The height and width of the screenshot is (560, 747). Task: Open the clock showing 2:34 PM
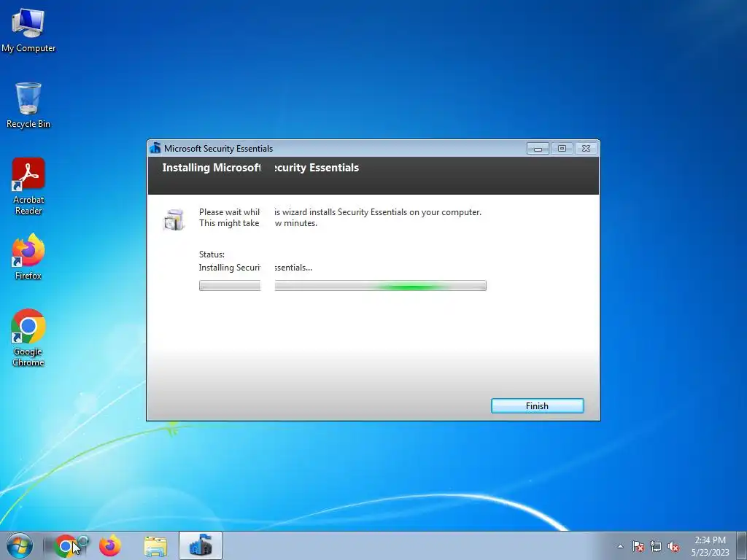(710, 546)
